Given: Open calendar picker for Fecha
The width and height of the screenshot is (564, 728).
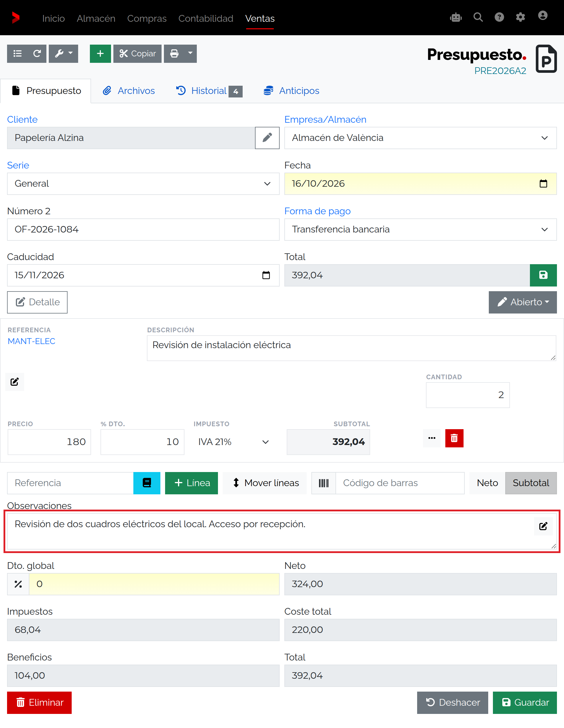Looking at the screenshot, I should point(543,184).
